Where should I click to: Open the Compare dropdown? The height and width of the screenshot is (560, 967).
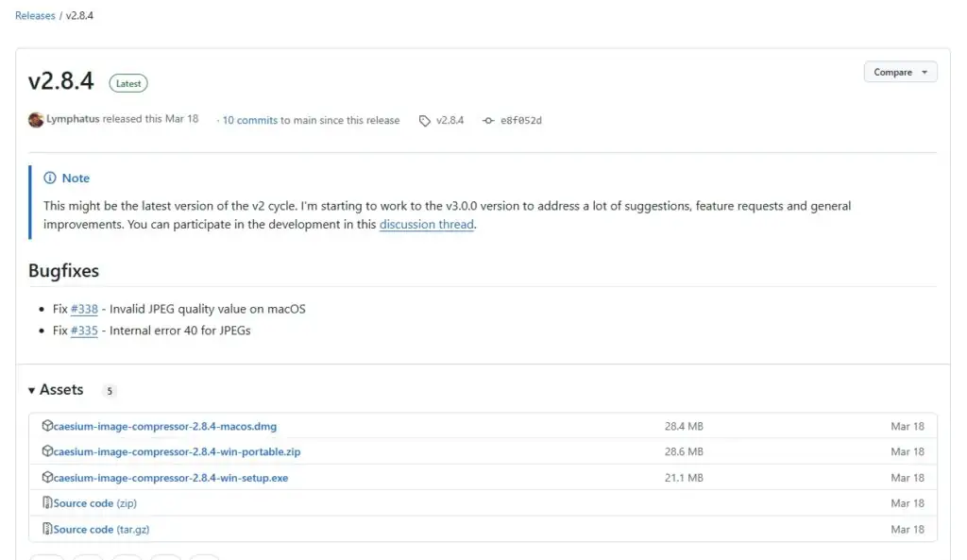click(900, 73)
